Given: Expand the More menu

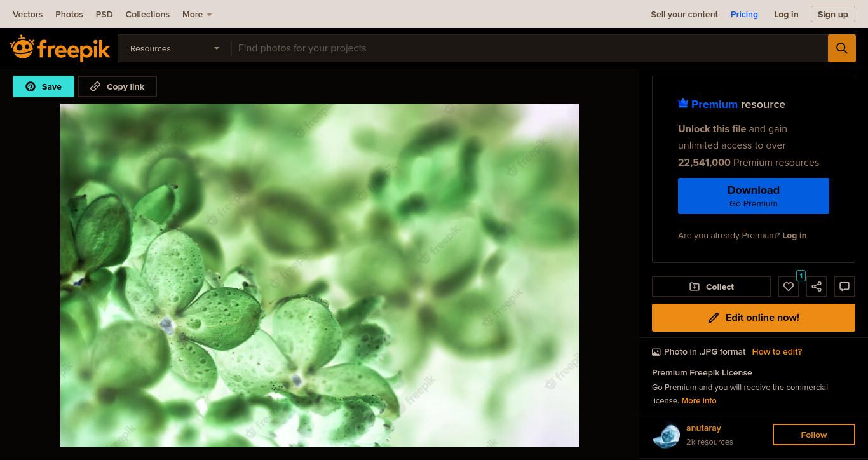Looking at the screenshot, I should pos(196,14).
